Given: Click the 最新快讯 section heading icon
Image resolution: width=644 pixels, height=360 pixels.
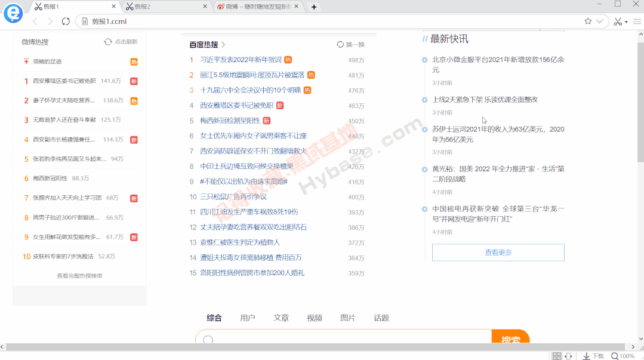Looking at the screenshot, I should pos(425,39).
